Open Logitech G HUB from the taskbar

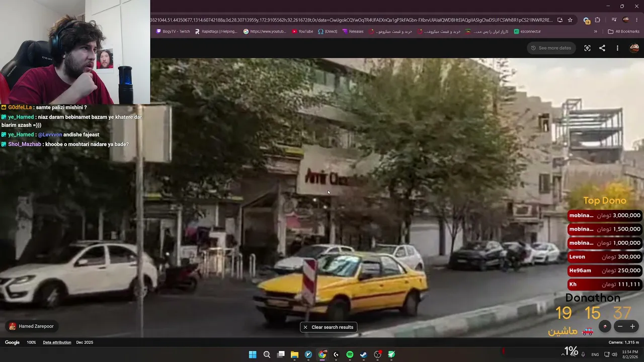[x=336, y=354]
